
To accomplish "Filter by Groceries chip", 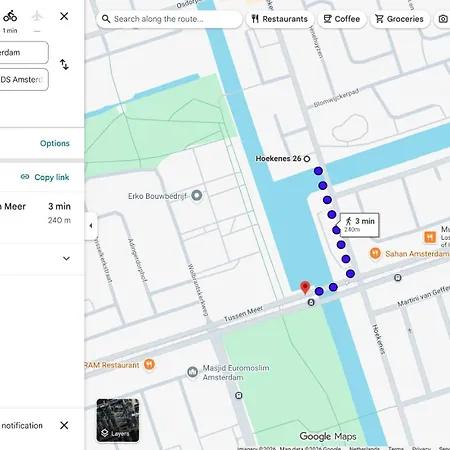I will (x=400, y=19).
